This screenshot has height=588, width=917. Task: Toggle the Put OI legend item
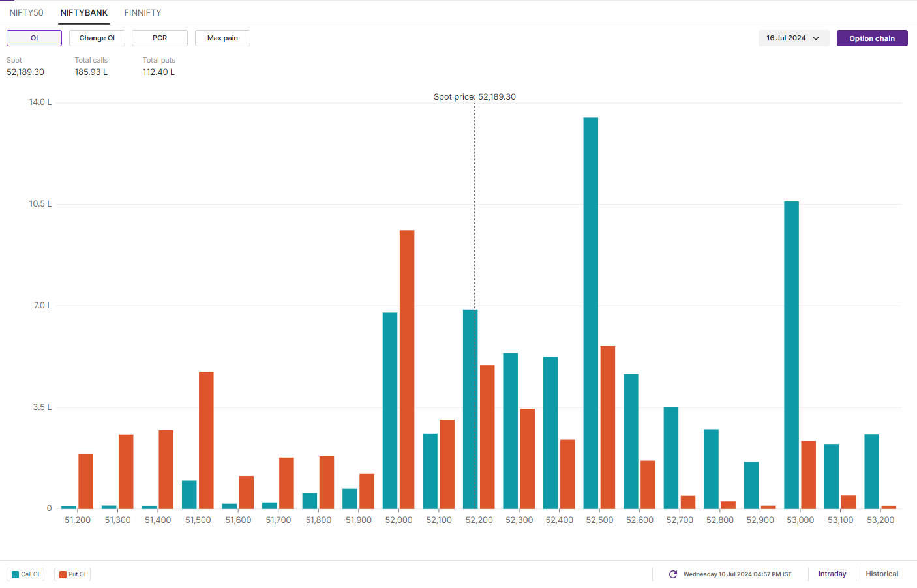72,574
